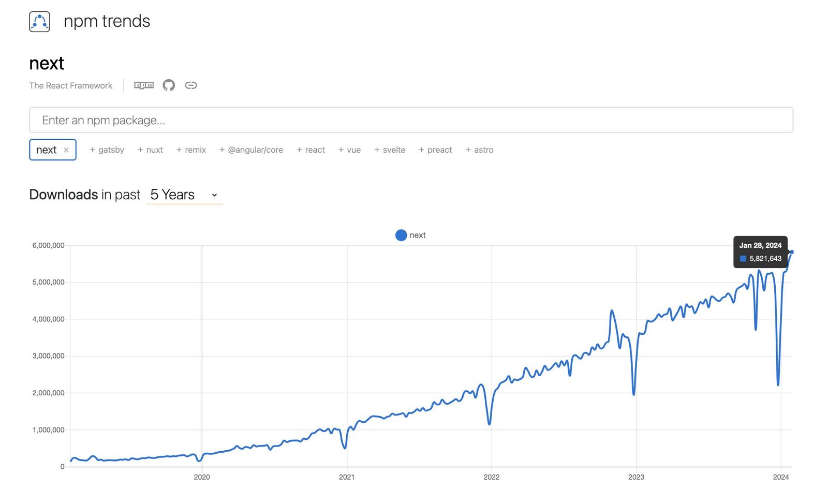Click the chevron next to 5 Years
This screenshot has height=504, width=828.
point(214,195)
